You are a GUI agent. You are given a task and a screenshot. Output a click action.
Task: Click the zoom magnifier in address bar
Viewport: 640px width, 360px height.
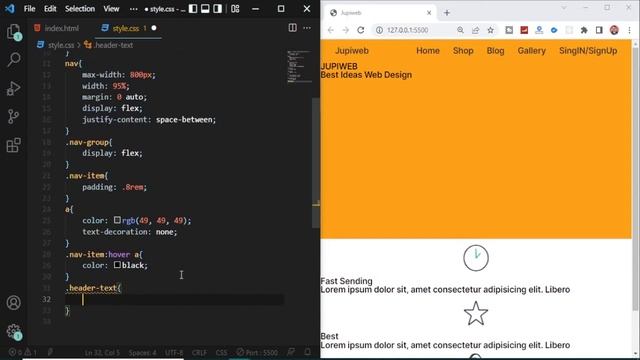click(460, 30)
